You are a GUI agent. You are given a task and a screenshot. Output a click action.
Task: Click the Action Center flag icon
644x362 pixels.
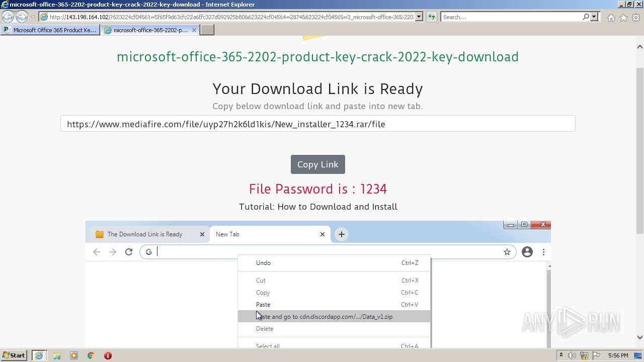coord(597,355)
